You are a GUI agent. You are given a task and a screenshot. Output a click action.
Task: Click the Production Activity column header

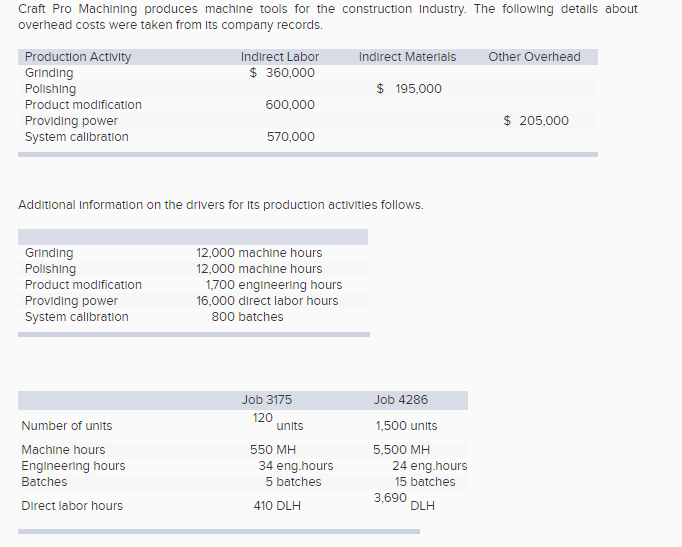(x=78, y=57)
